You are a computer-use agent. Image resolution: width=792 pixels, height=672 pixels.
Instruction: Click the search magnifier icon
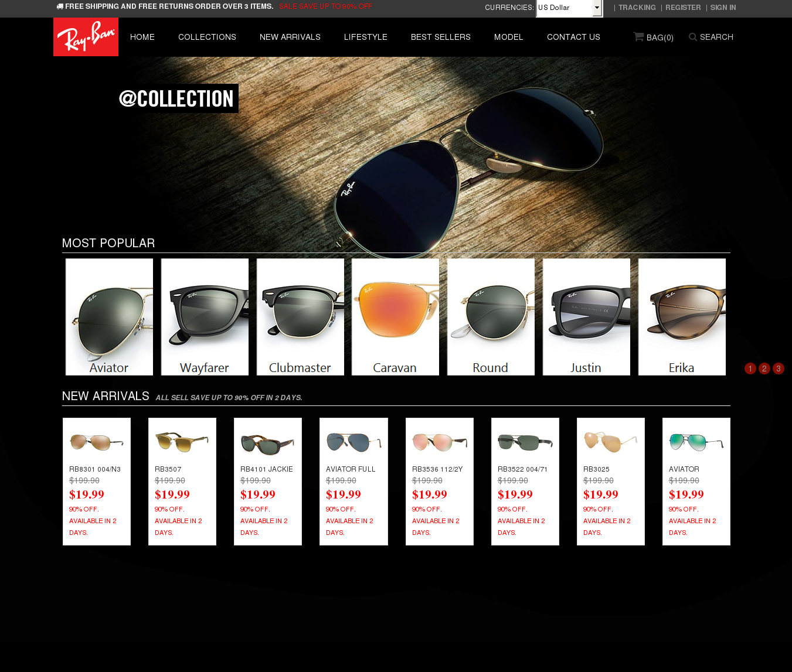pyautogui.click(x=693, y=37)
